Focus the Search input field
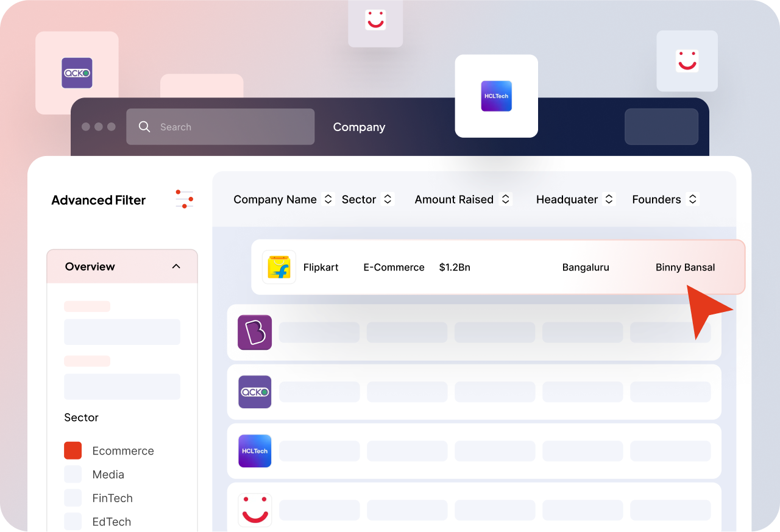780x532 pixels. (221, 127)
